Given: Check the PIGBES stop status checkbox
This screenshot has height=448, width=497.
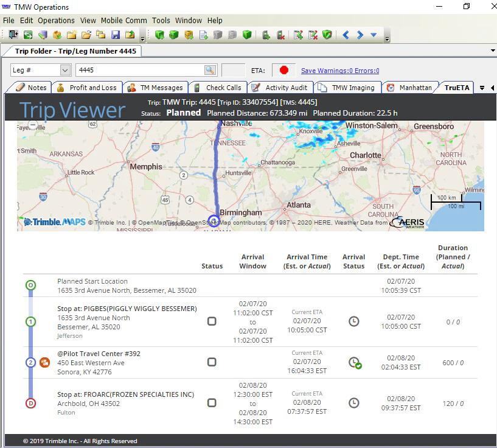Looking at the screenshot, I should click(212, 321).
